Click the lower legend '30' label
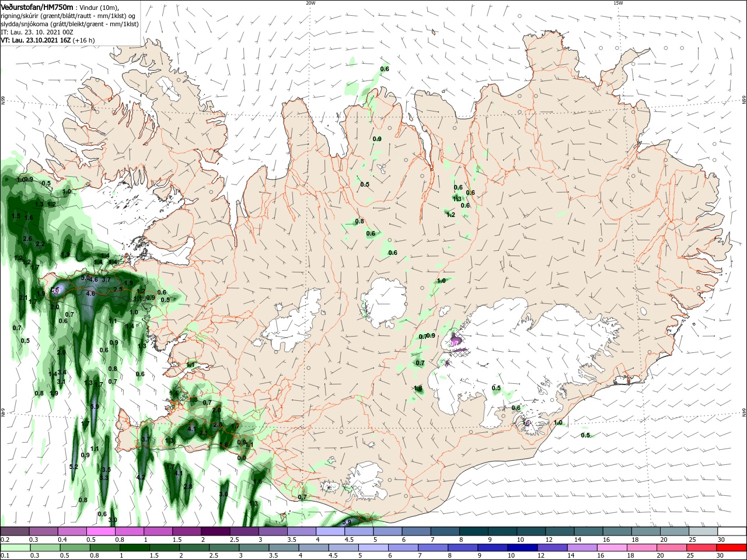 coord(720,556)
